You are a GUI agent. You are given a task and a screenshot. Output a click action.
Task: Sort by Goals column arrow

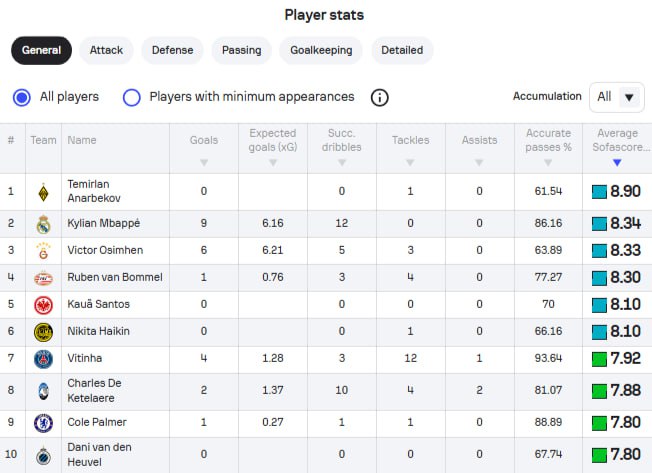tap(204, 162)
